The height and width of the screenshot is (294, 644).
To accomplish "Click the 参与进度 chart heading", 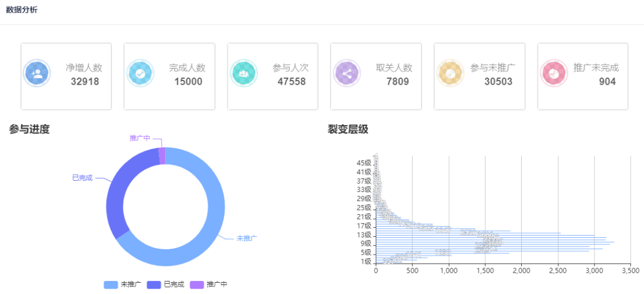I will (30, 129).
